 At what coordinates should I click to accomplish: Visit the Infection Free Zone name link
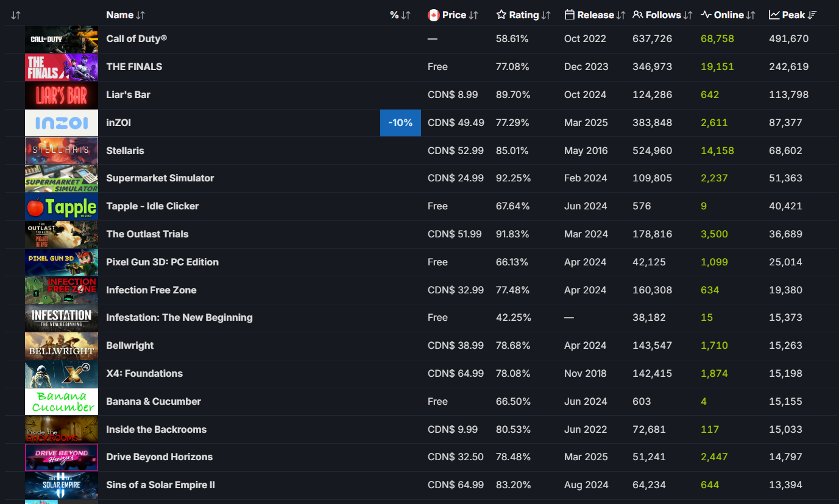click(151, 290)
